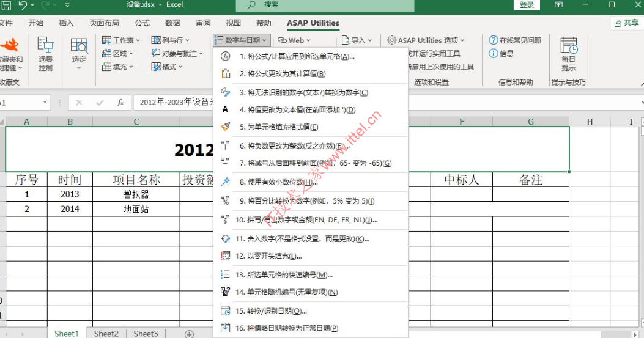Image resolution: width=644 pixels, height=338 pixels.
Task: Click the 共享 (Share) button
Action: 627,23
